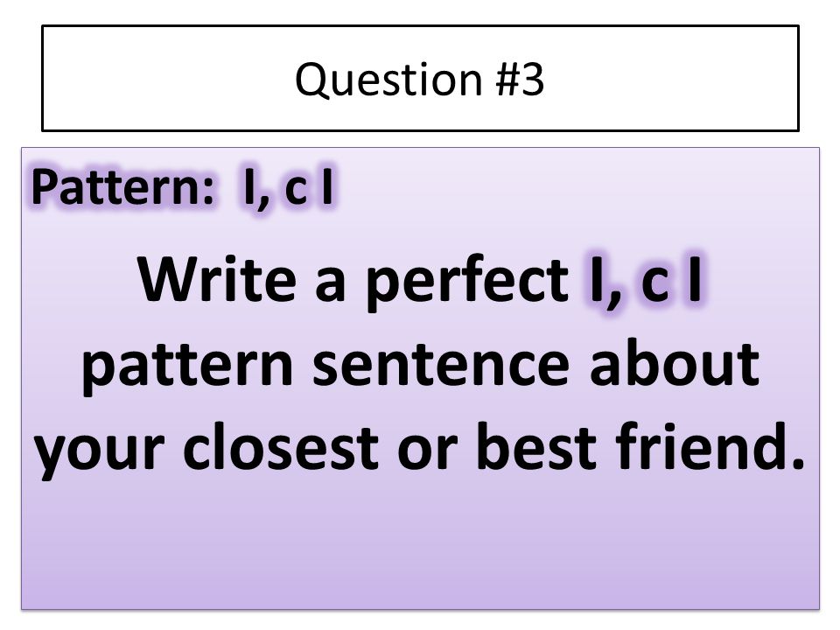Click the letter "a" after "Write"
The width and height of the screenshot is (840, 630).
(x=330, y=286)
